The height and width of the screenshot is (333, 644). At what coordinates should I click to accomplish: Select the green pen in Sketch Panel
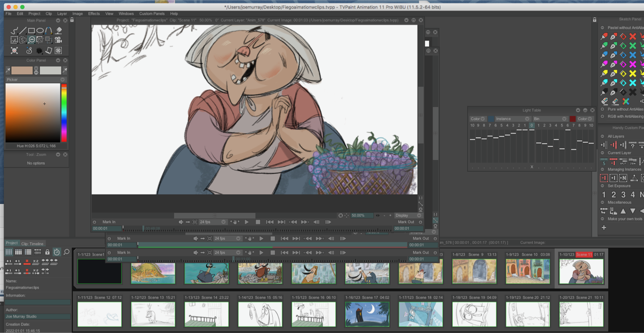(x=613, y=45)
